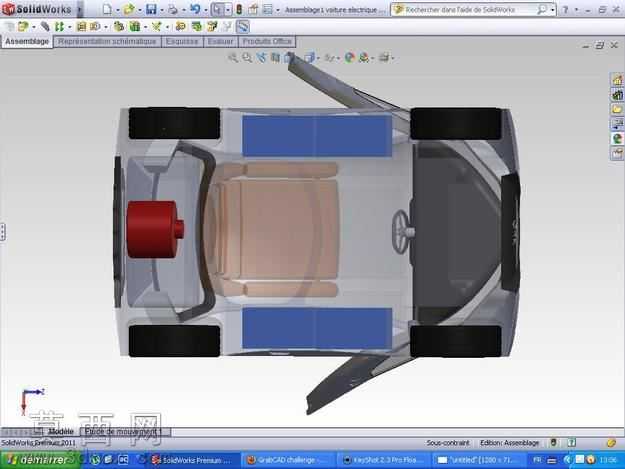Switch to KeyShot 2.3 Pro taskbar window

click(x=383, y=460)
